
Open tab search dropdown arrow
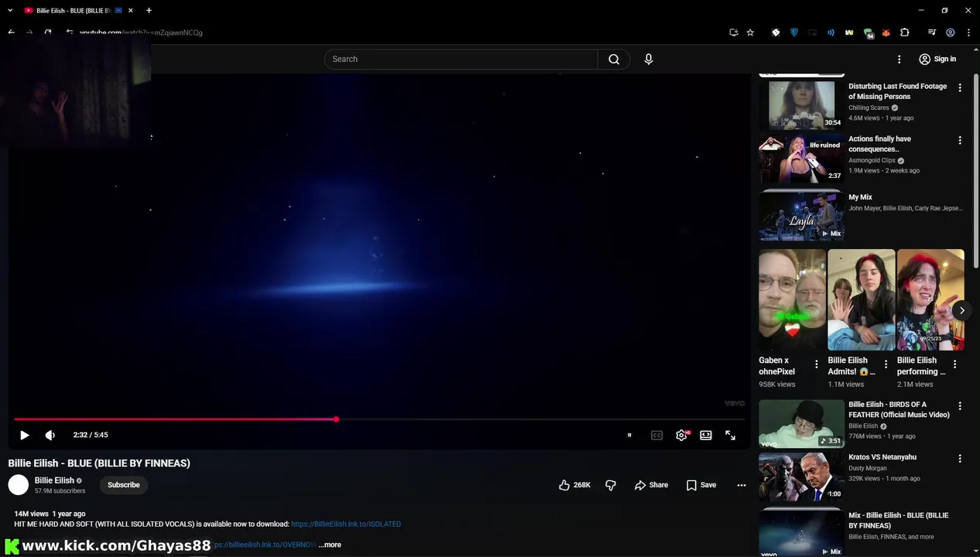[x=10, y=11]
